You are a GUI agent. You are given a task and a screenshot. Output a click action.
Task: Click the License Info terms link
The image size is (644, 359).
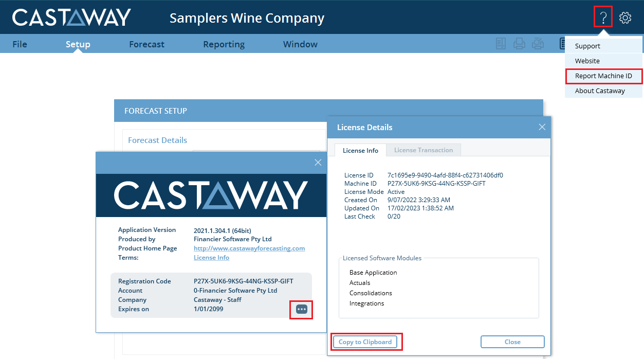211,258
